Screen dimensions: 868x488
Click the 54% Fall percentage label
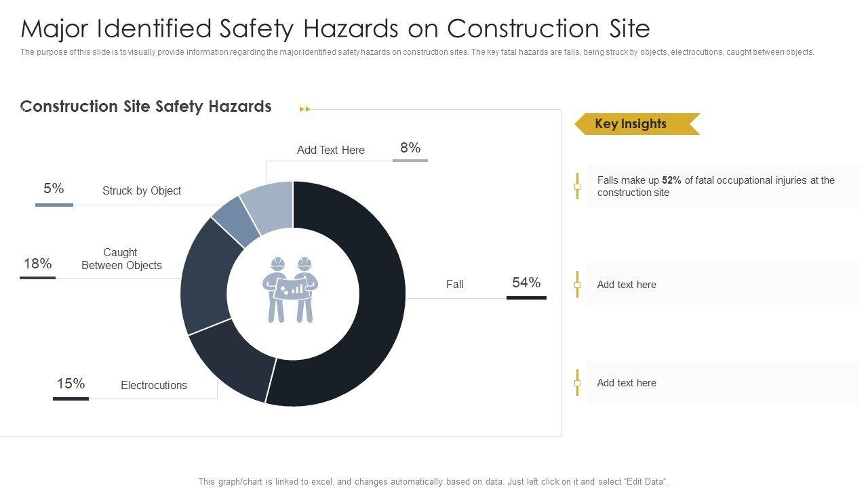pyautogui.click(x=526, y=283)
